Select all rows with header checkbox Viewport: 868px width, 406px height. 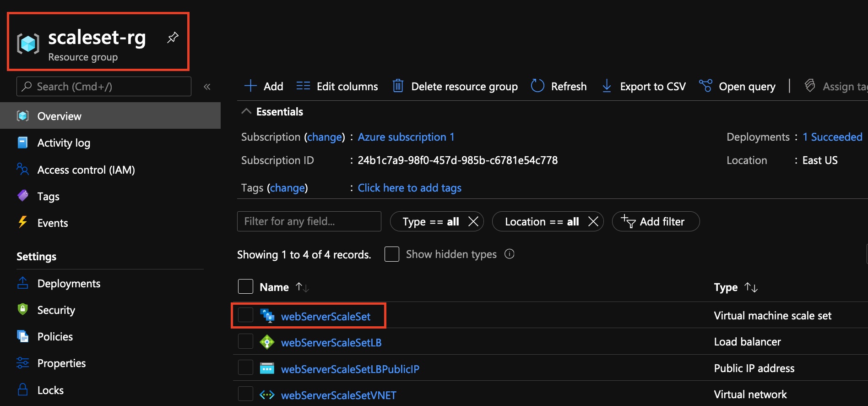(245, 286)
